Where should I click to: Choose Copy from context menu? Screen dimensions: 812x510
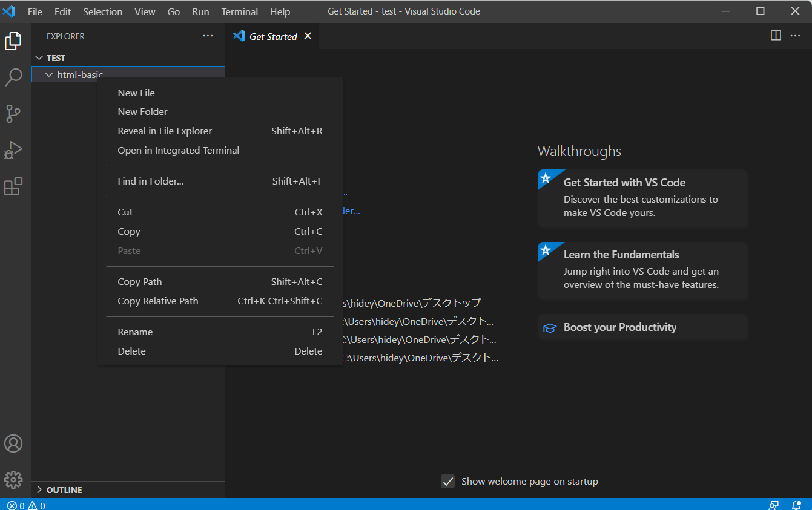(x=220, y=231)
